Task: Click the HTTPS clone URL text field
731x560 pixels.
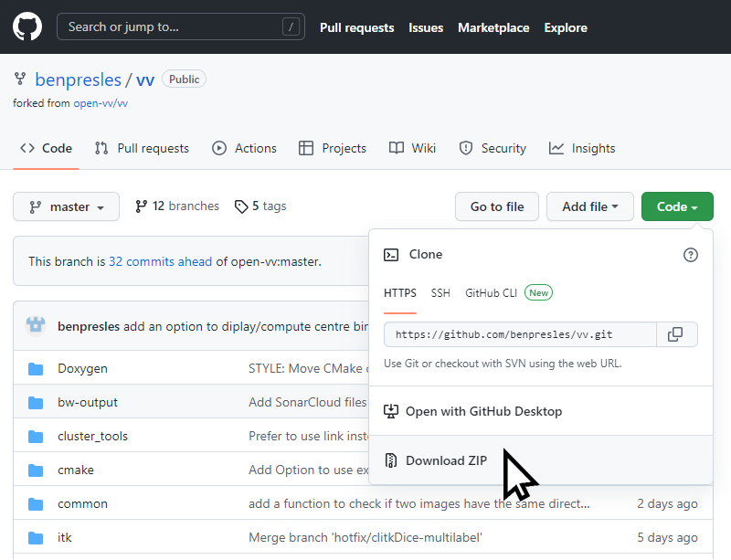Action: (x=520, y=334)
